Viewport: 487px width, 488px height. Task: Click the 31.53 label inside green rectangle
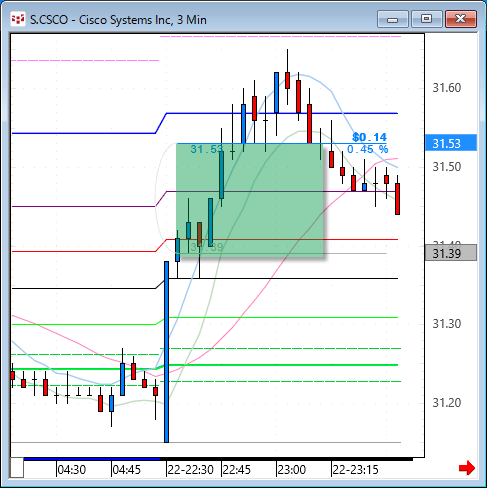tap(207, 149)
